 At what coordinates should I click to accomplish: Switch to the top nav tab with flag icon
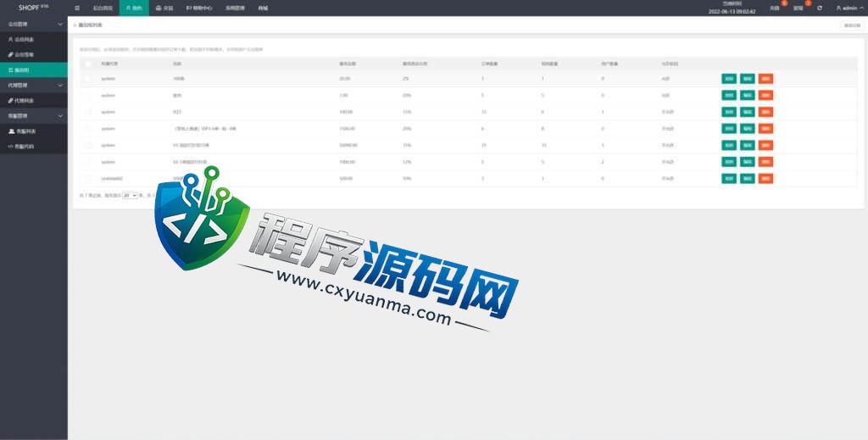click(x=199, y=8)
